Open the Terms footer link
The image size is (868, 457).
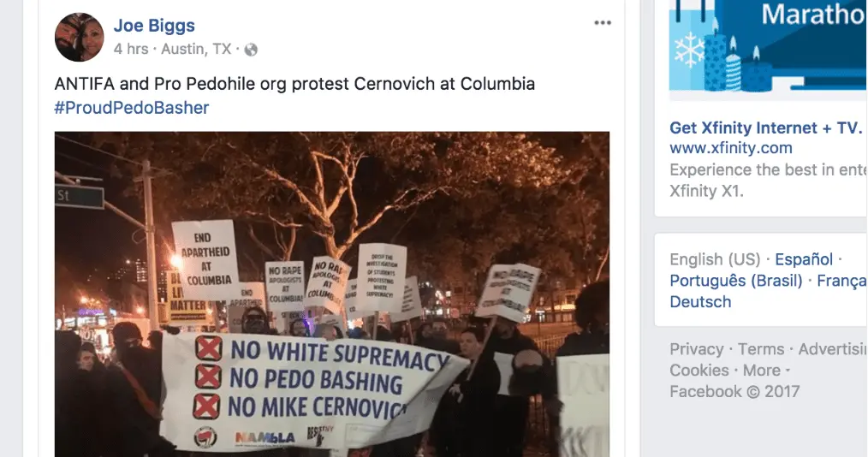(x=761, y=350)
